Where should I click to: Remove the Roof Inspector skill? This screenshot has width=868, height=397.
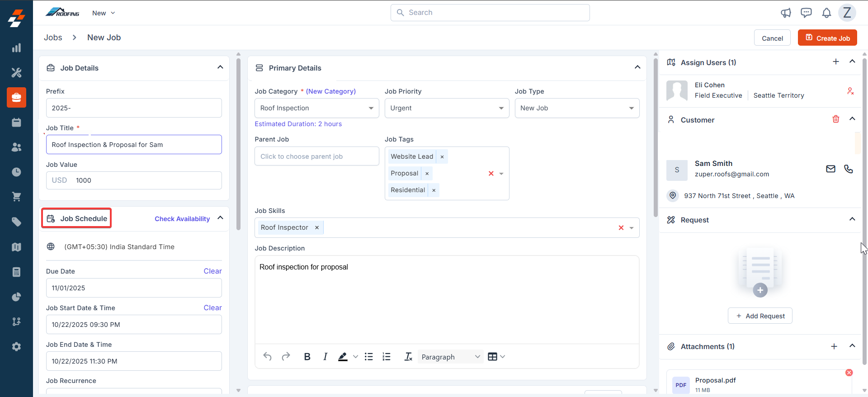(x=317, y=227)
